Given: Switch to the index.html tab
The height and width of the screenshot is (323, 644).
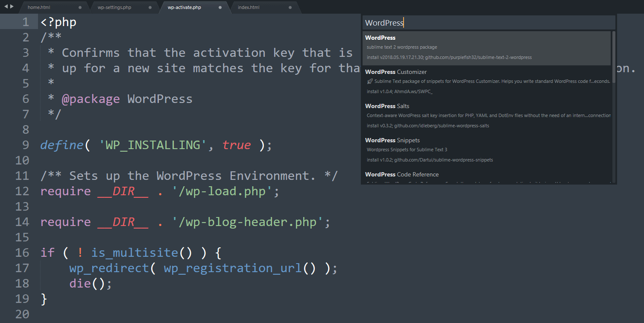Looking at the screenshot, I should (249, 7).
